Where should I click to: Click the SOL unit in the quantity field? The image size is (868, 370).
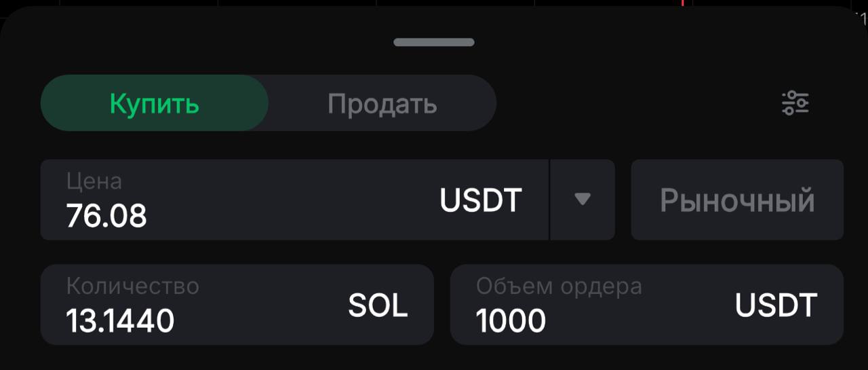pyautogui.click(x=378, y=306)
